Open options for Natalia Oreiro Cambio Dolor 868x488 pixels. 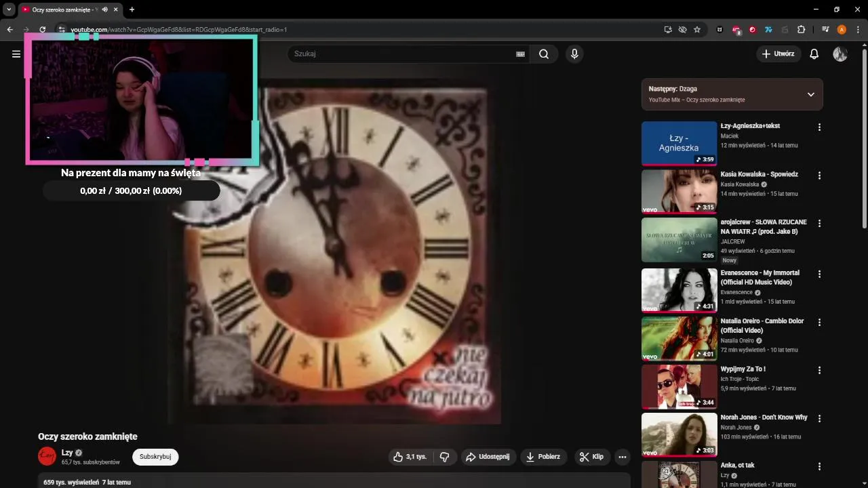[819, 323]
